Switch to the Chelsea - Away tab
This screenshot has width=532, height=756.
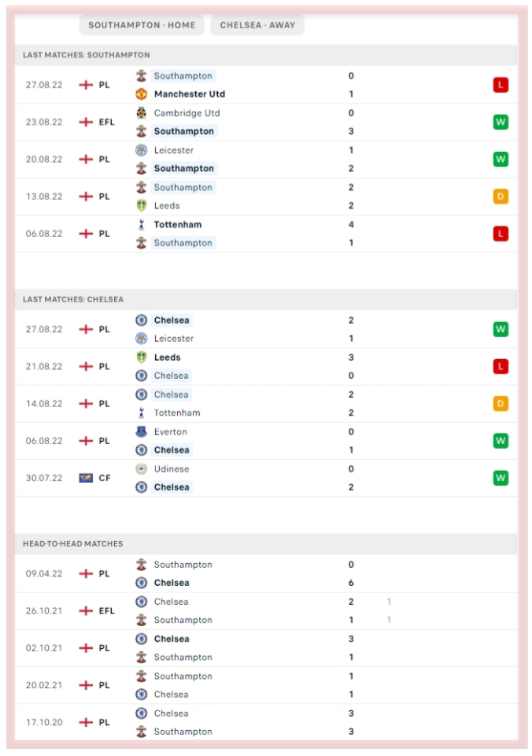point(257,25)
